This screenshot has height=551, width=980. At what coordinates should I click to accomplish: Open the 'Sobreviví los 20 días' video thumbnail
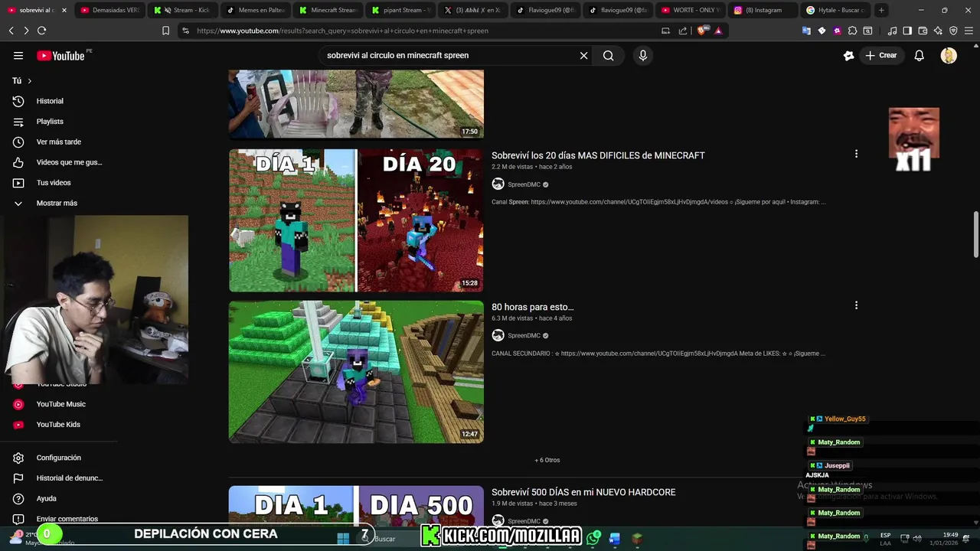(x=356, y=220)
